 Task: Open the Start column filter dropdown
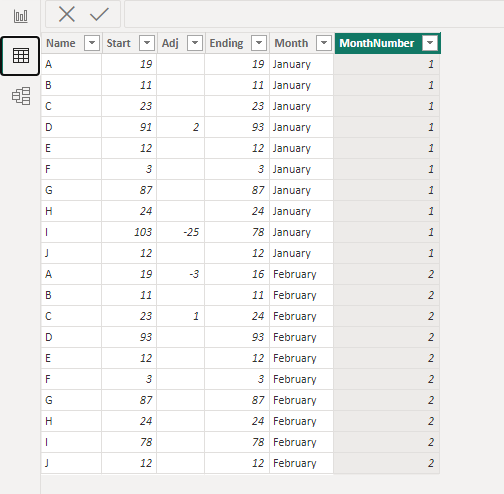click(147, 43)
